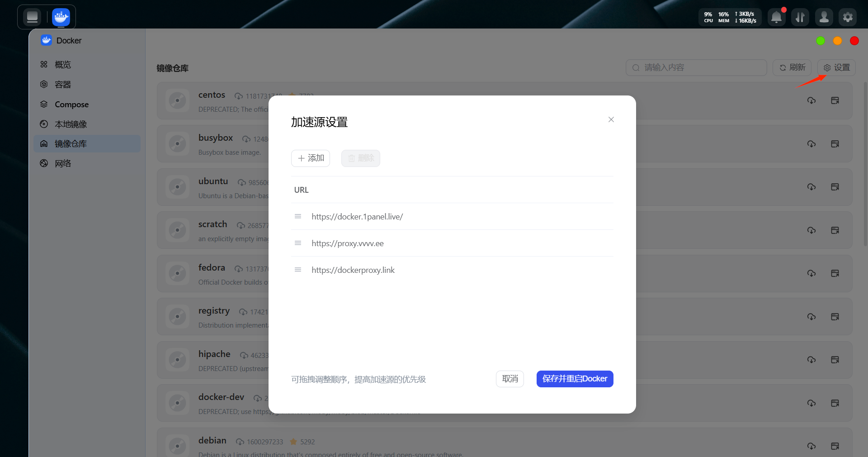
Task: Click the fedora disc thumbnail
Action: pos(177,273)
